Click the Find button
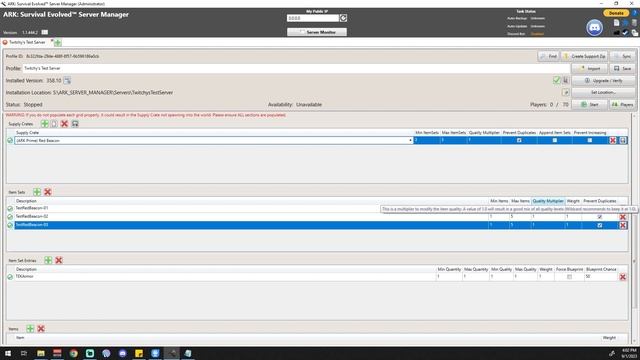Viewport: 640px width, 360px height. coord(548,56)
